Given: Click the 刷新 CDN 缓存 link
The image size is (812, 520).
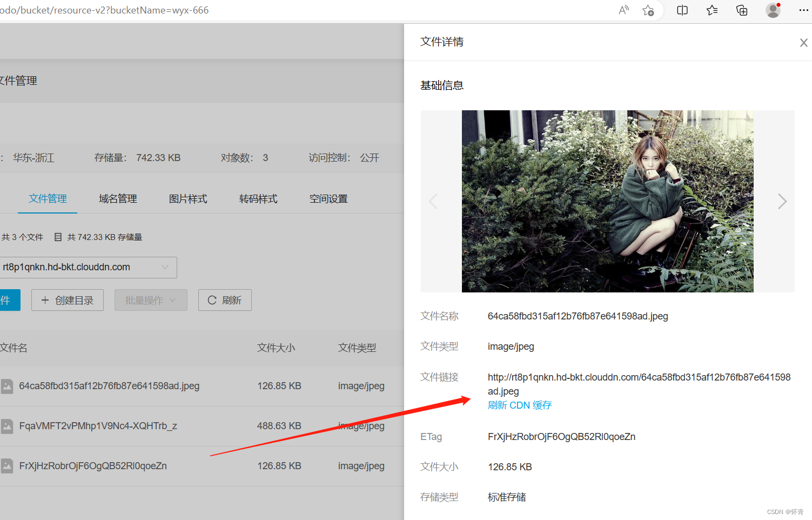Looking at the screenshot, I should pyautogui.click(x=519, y=405).
